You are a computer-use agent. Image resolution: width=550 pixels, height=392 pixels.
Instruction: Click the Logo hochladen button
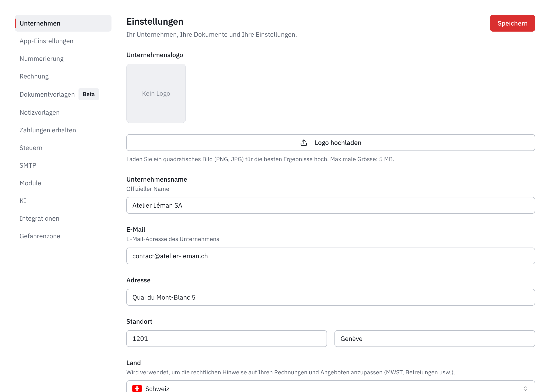tap(331, 143)
